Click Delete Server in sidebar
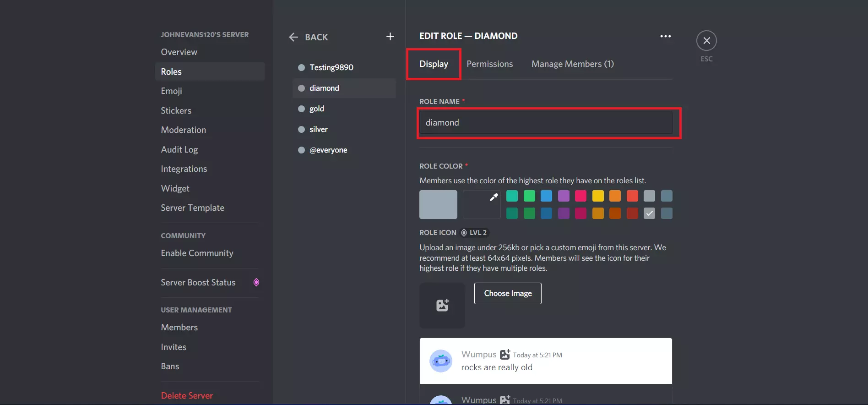Screen dimensions: 868x405 (210, 396)
